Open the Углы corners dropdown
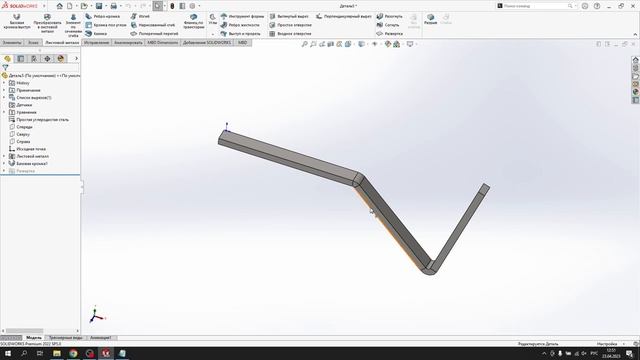640x360 pixels. [x=213, y=34]
